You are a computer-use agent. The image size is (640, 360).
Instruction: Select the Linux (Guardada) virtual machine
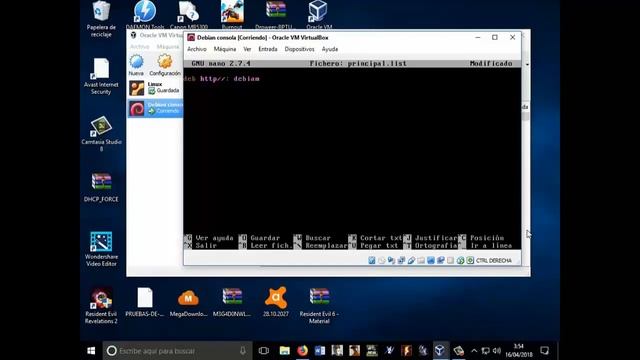155,88
